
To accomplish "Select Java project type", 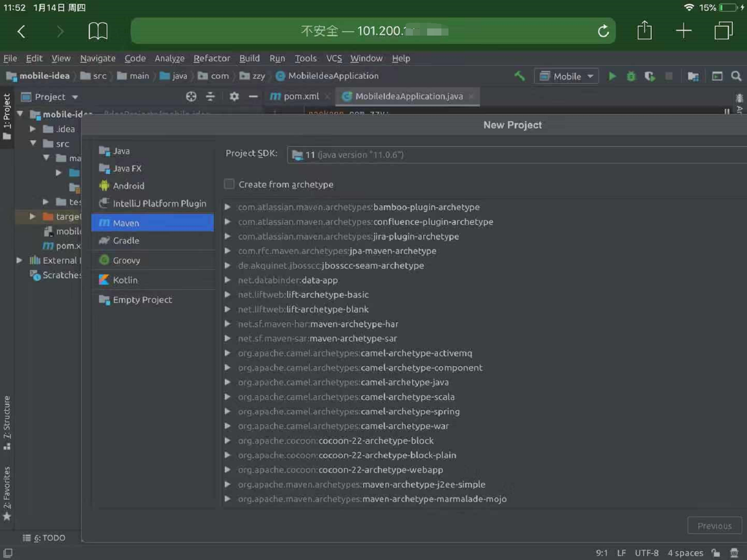I will click(x=152, y=151).
